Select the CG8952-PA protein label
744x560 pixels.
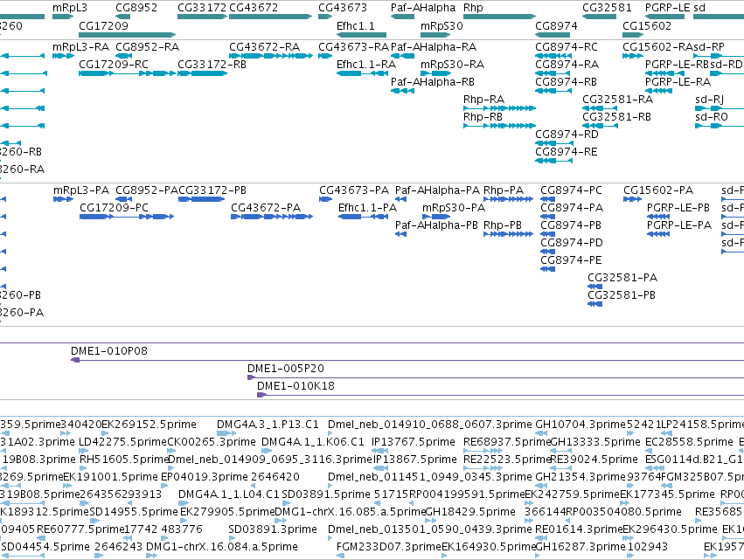[x=147, y=190]
